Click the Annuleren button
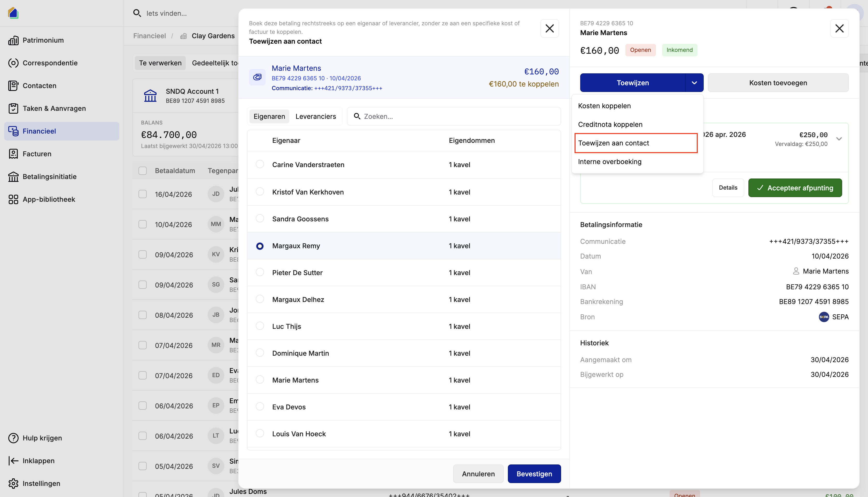Image resolution: width=868 pixels, height=497 pixels. 478,474
